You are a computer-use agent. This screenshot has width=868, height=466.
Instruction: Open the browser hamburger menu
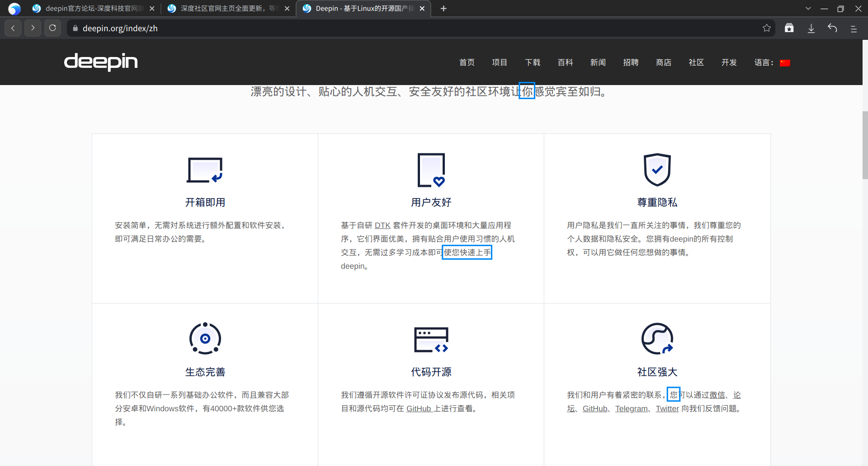(x=854, y=29)
